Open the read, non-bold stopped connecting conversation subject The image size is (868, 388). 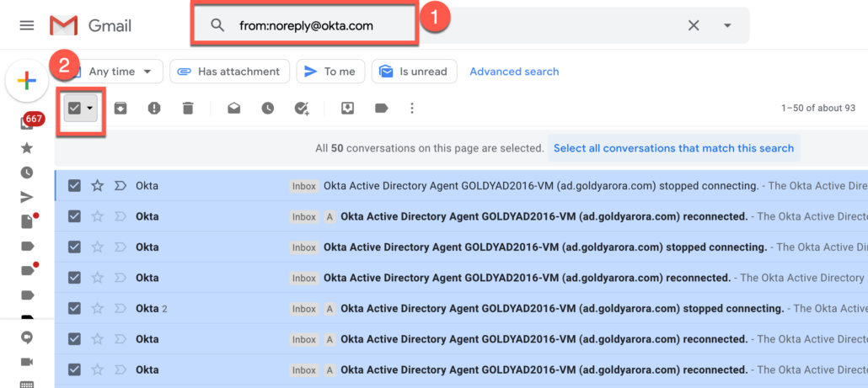point(541,186)
